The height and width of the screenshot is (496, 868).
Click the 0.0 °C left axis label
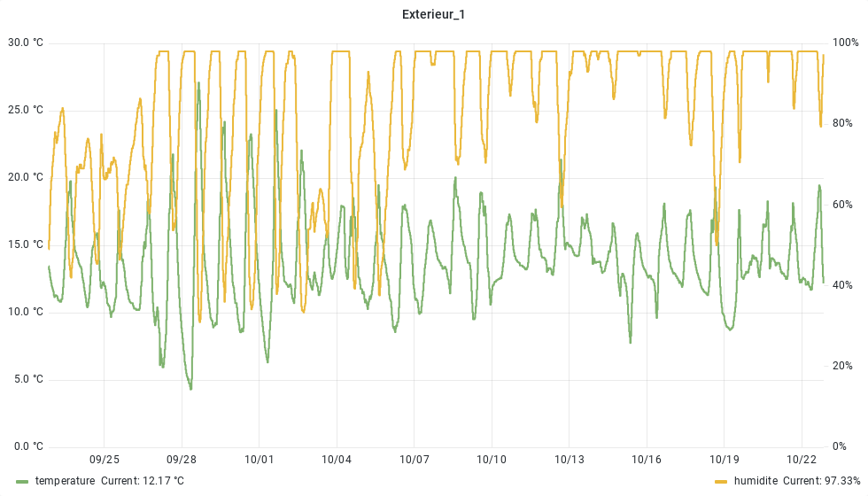pyautogui.click(x=27, y=446)
